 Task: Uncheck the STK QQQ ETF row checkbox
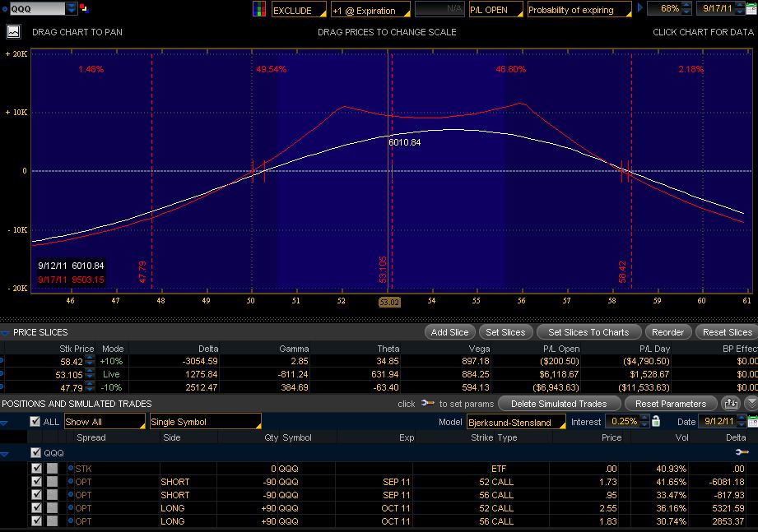(x=37, y=469)
